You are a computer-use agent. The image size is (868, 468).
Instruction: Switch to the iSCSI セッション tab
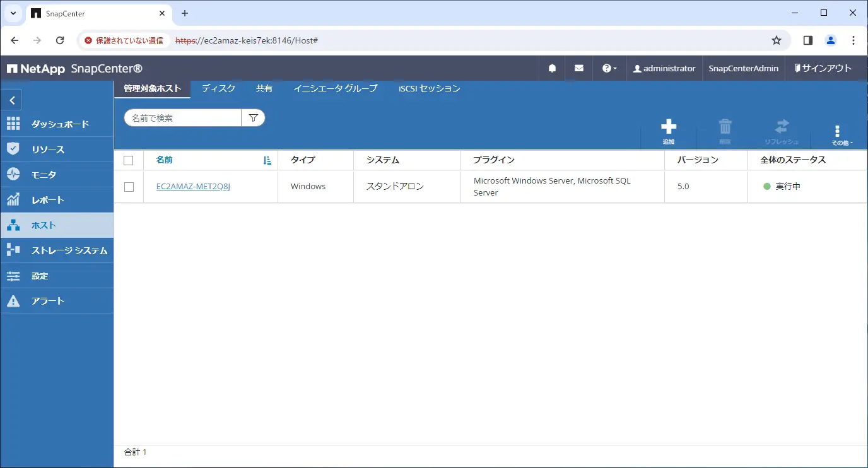(430, 89)
